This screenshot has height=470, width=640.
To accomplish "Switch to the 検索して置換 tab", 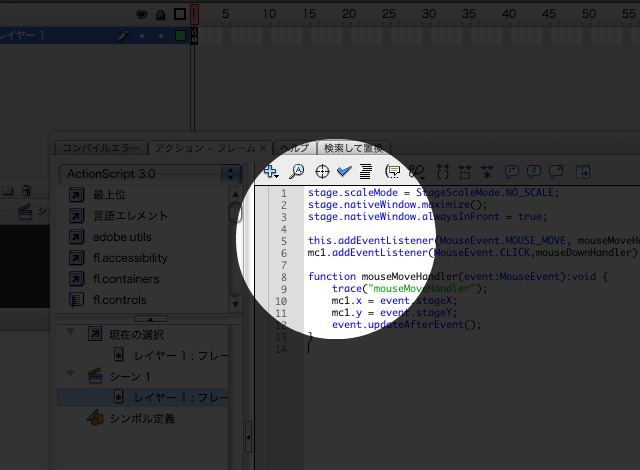I will 351,147.
